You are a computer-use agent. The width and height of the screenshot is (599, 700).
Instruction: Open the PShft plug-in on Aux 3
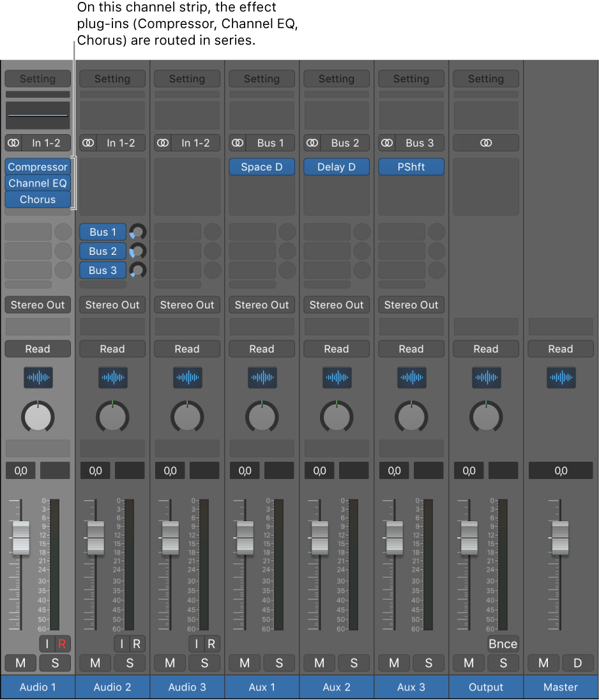click(411, 167)
